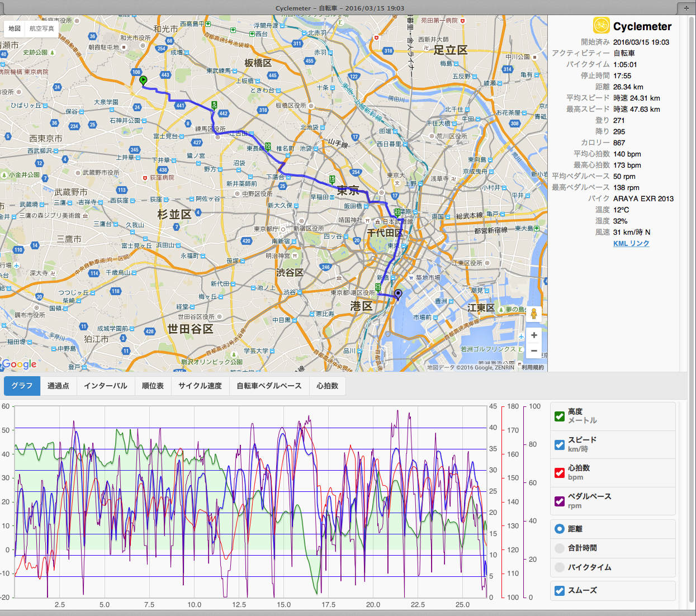The image size is (696, 616).
Task: Select the 通過点 tab
Action: coord(58,386)
